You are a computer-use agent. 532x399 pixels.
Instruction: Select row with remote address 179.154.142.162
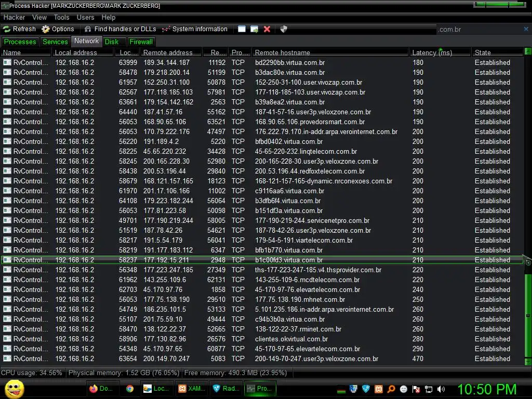(262, 102)
